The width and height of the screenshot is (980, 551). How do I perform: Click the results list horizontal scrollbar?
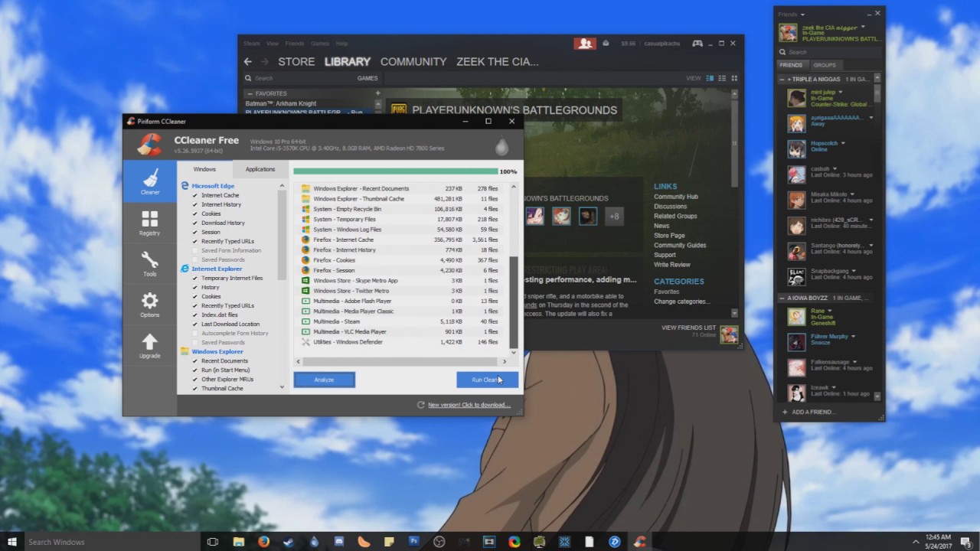(x=401, y=361)
